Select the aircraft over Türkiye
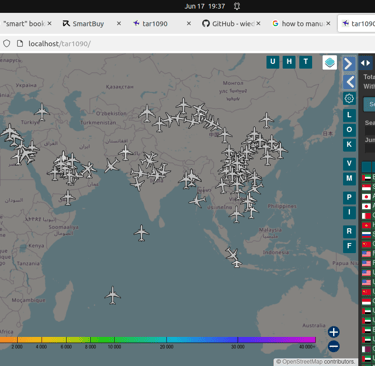Viewport: 375px width, 366px height. (x=42, y=112)
